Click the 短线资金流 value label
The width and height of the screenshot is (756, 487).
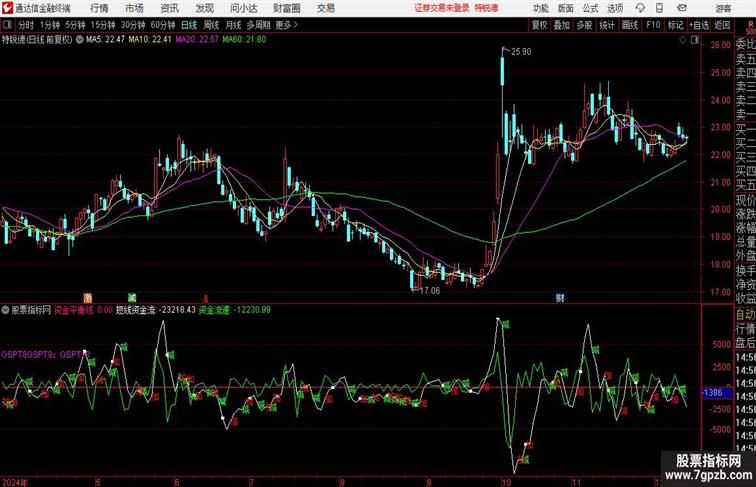click(x=156, y=310)
